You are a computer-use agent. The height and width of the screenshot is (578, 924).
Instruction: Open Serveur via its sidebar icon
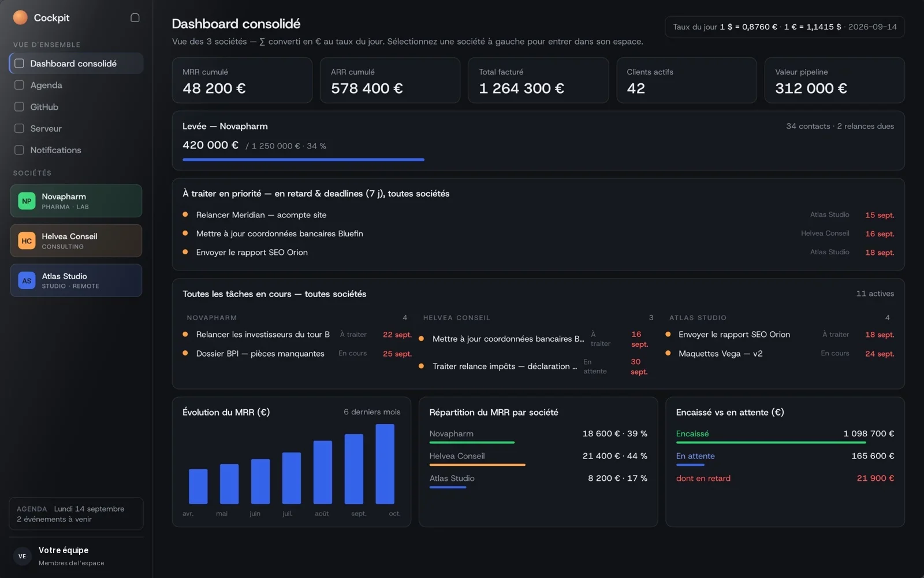point(19,128)
